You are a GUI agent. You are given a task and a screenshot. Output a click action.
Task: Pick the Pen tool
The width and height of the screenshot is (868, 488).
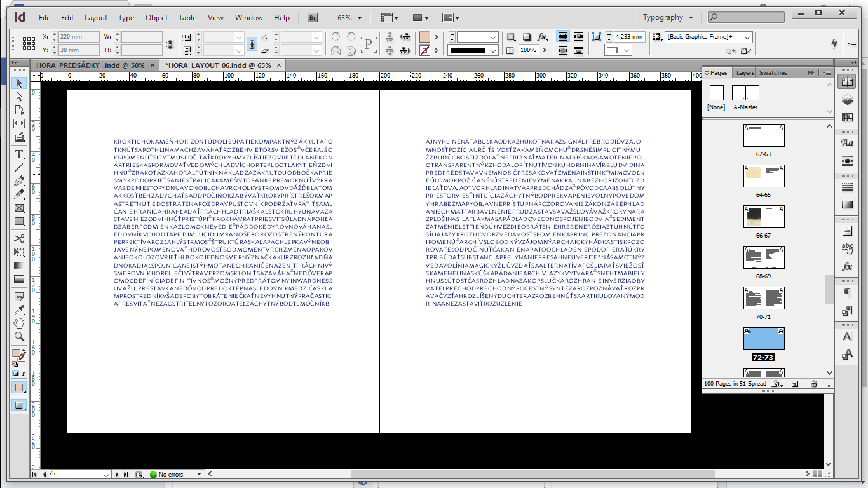point(19,181)
